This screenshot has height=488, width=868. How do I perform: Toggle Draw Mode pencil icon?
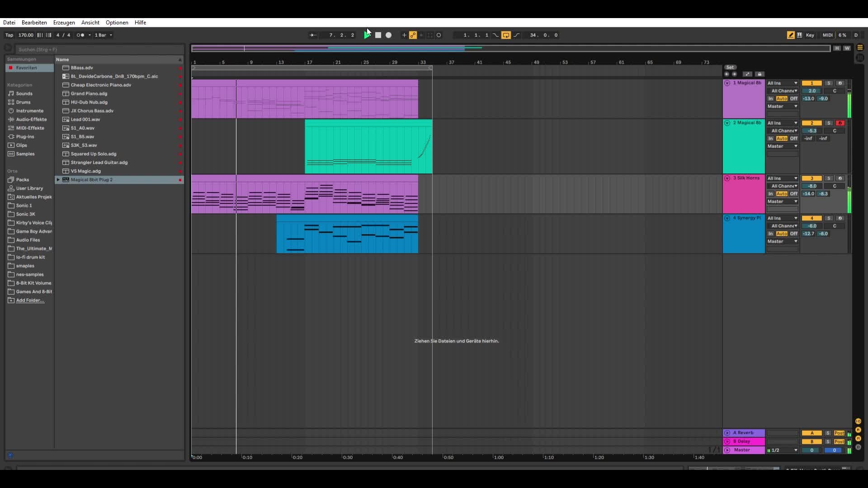coord(791,35)
